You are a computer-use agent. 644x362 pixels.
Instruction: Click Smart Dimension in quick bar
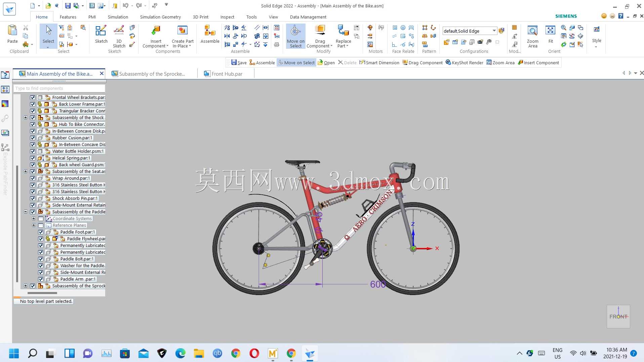click(x=379, y=63)
